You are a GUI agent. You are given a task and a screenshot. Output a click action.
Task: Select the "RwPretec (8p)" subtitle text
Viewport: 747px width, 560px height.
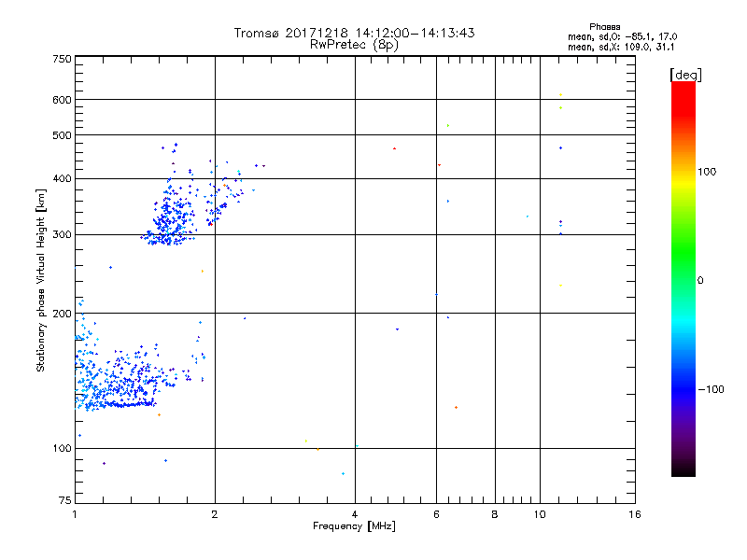[354, 45]
